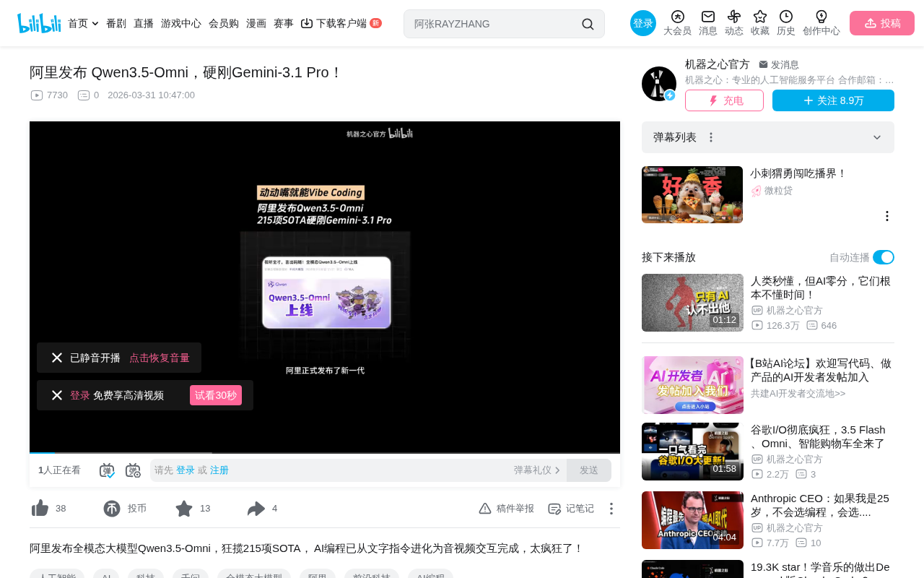Image resolution: width=924 pixels, height=578 pixels.
Task: Expand 弹幕礼仪 etiquette link
Action: (x=537, y=470)
